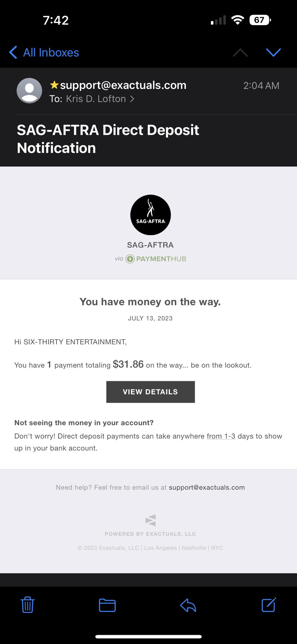Tap the sender's avatar icon

29,91
